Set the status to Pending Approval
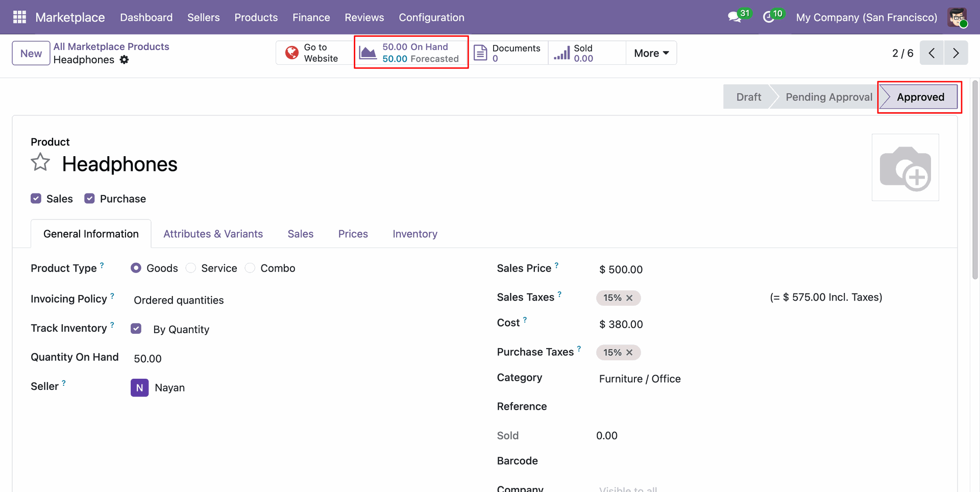Viewport: 980px width, 492px height. click(828, 97)
